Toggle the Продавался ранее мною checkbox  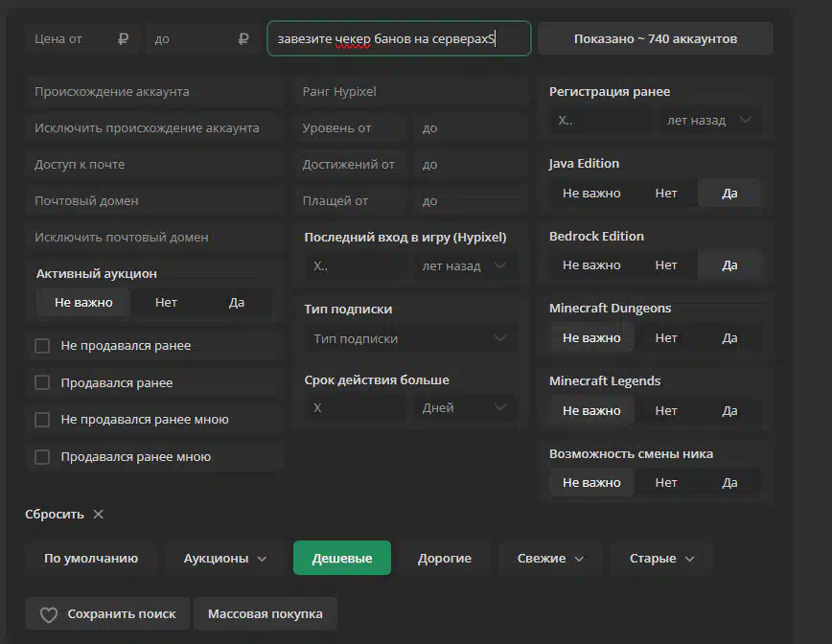pyautogui.click(x=42, y=457)
